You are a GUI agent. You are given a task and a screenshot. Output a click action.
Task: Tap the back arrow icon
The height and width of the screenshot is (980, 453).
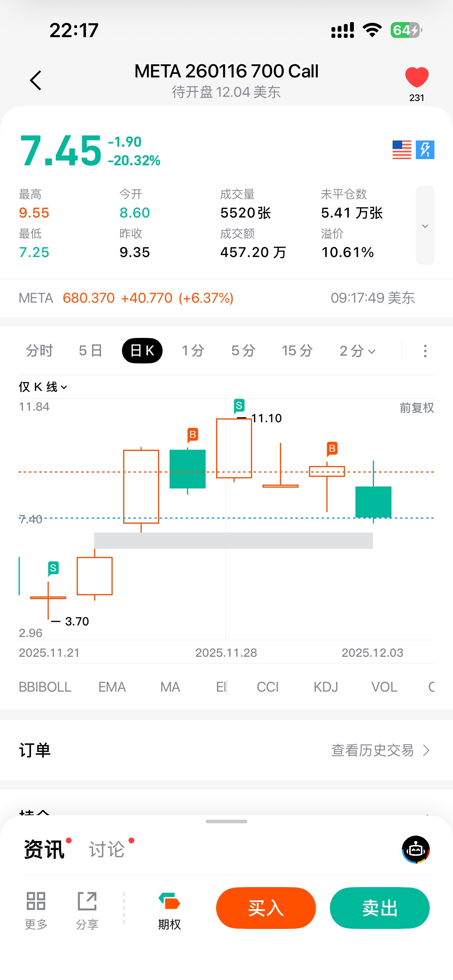click(36, 81)
